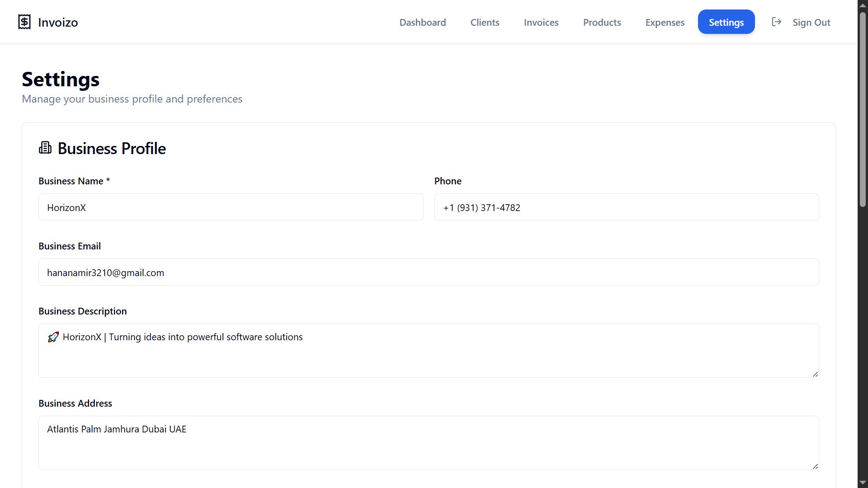Click the Invoizo brand name
868x488 pixels.
[58, 22]
